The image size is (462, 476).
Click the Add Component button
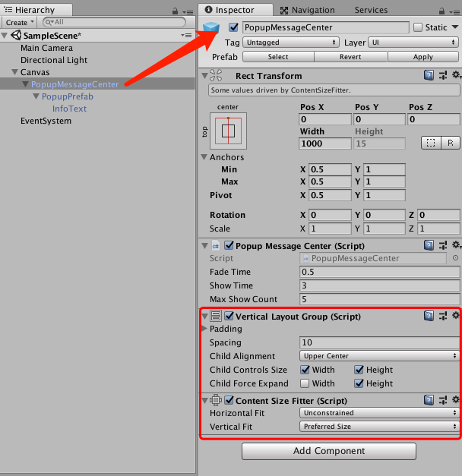[x=329, y=451]
